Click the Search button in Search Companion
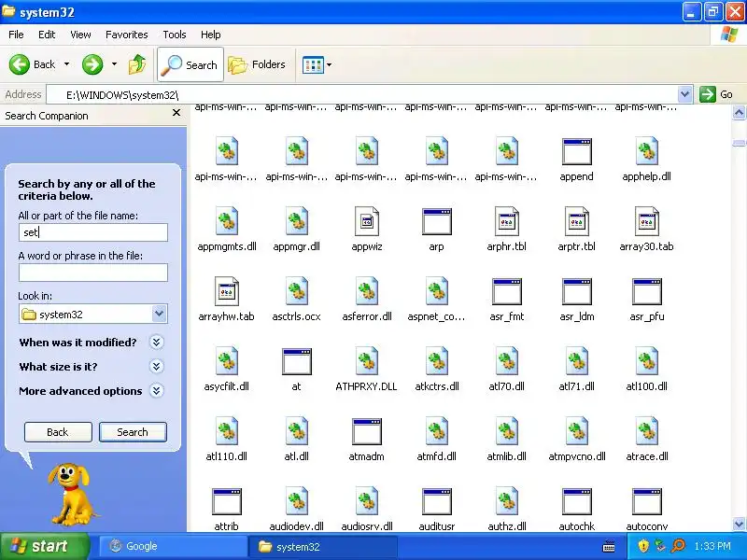Screen dimensions: 747x560 [x=133, y=432]
